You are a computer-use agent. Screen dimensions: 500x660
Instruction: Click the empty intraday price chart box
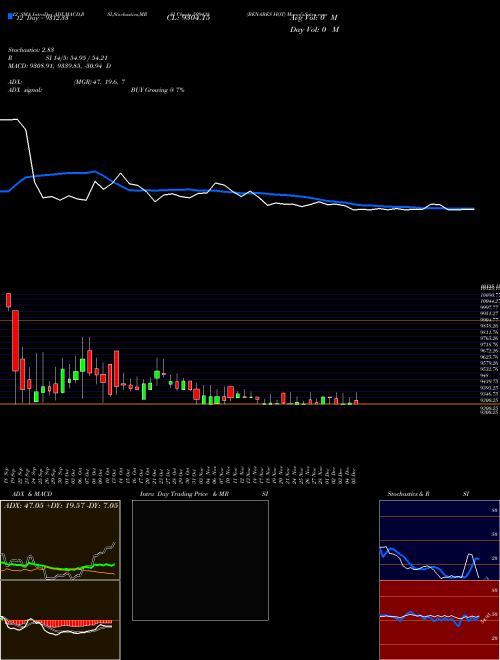[200, 560]
